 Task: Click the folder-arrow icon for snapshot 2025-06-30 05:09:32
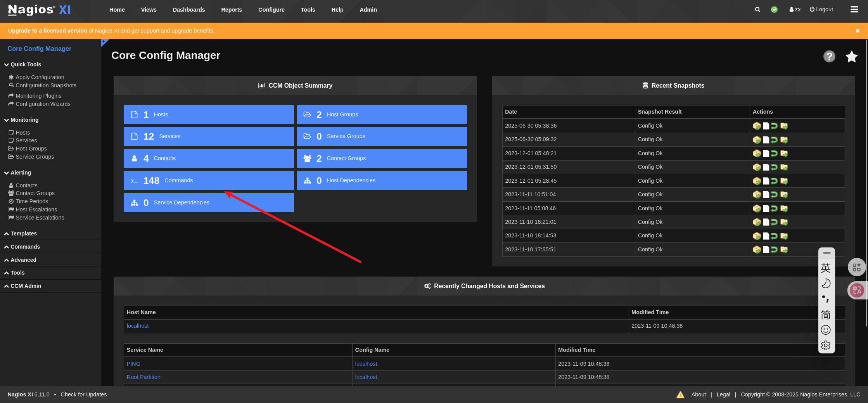point(784,140)
